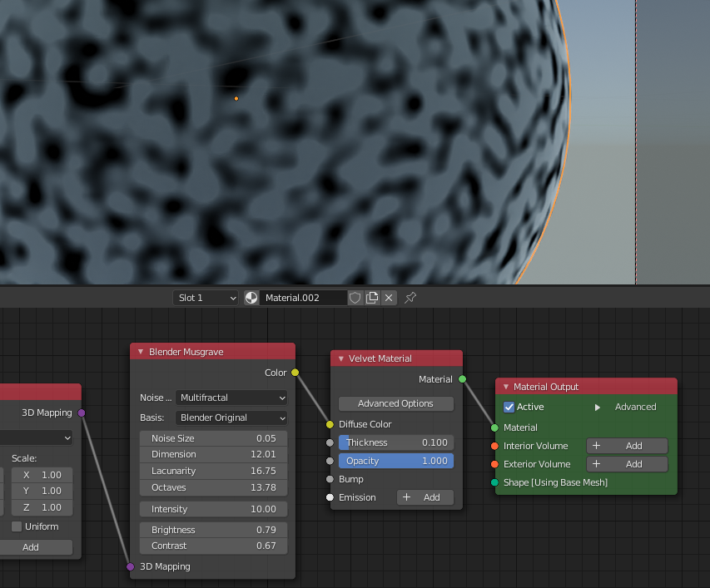Click the Material.002 name field
Image resolution: width=710 pixels, height=588 pixels.
click(x=303, y=298)
